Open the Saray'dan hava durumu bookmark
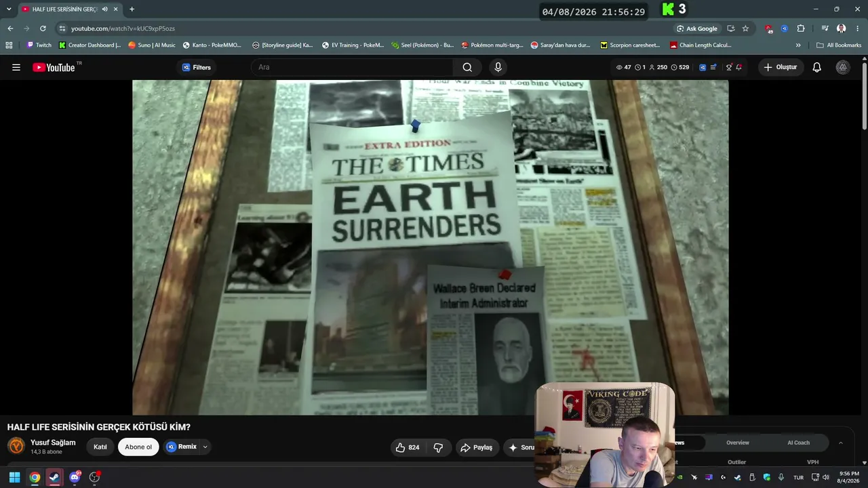 (x=561, y=45)
